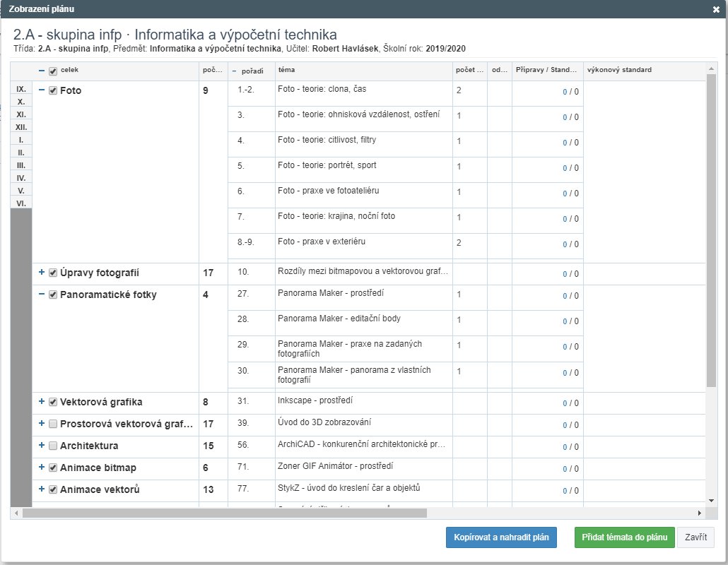This screenshot has height=565, width=728.
Task: Expand the Architektura unit
Action: 42,446
